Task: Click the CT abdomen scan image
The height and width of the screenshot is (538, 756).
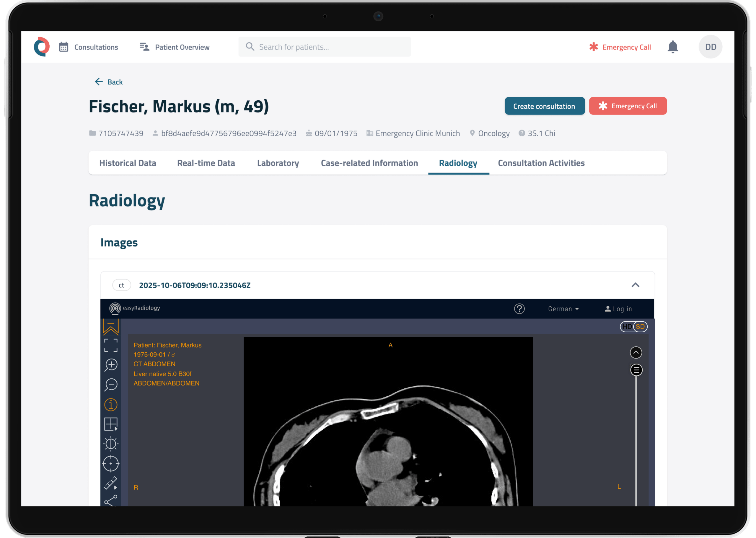Action: click(388, 421)
